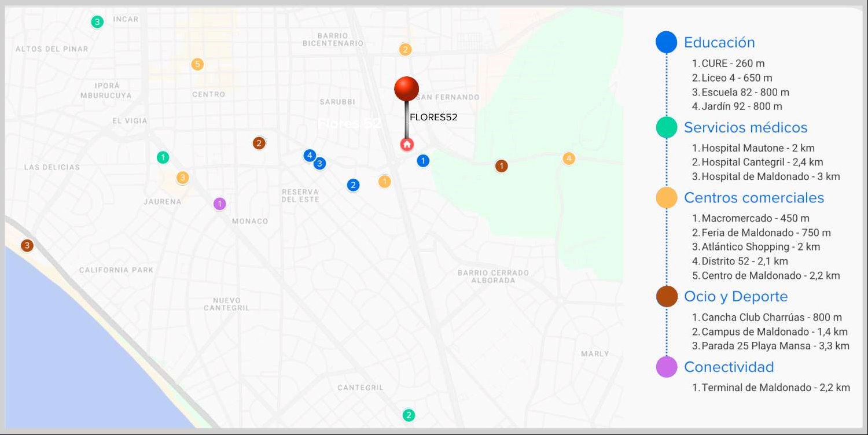Viewport: 868px width, 435px height.
Task: Click the blue Educación legend circle
Action: (x=666, y=42)
